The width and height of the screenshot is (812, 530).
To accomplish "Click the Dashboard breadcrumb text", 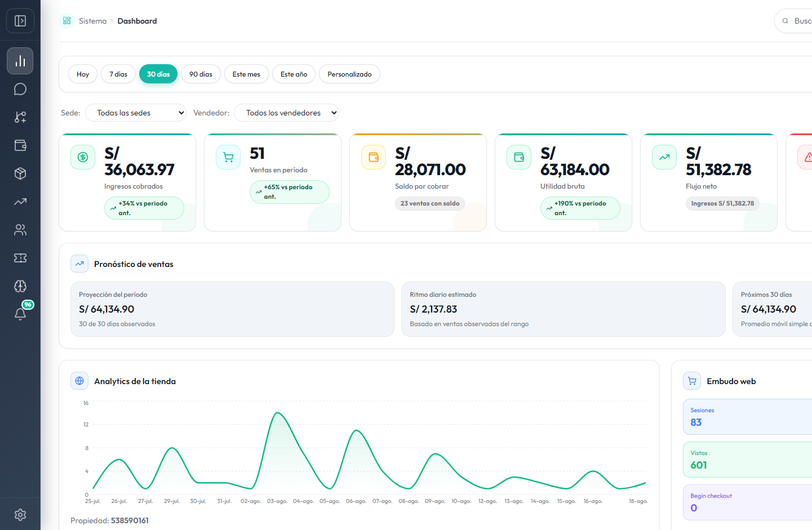I will coord(137,21).
